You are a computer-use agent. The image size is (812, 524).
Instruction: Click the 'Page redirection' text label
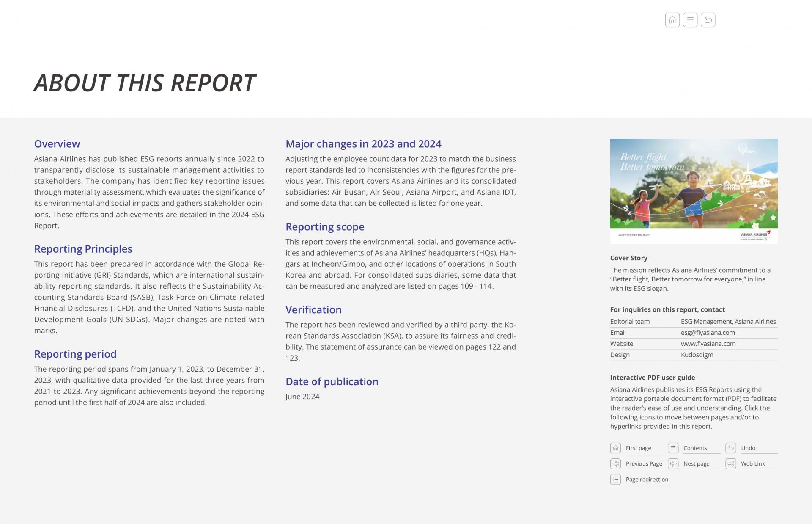click(x=647, y=479)
